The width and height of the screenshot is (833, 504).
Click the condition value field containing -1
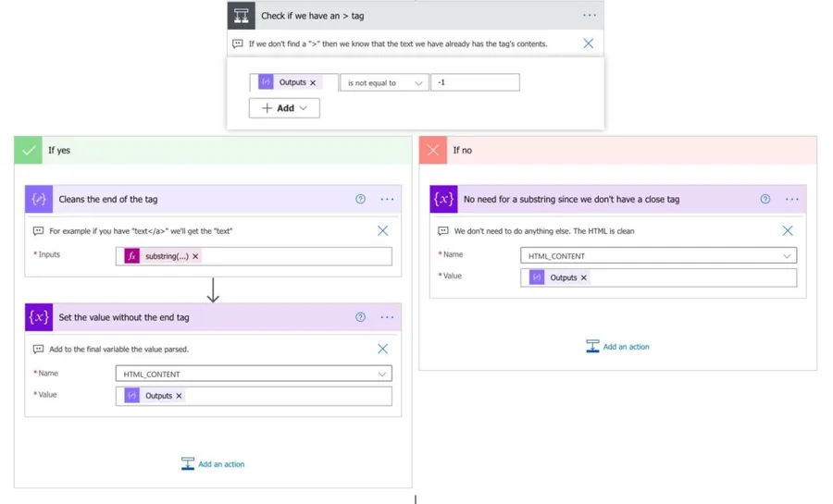tap(475, 82)
